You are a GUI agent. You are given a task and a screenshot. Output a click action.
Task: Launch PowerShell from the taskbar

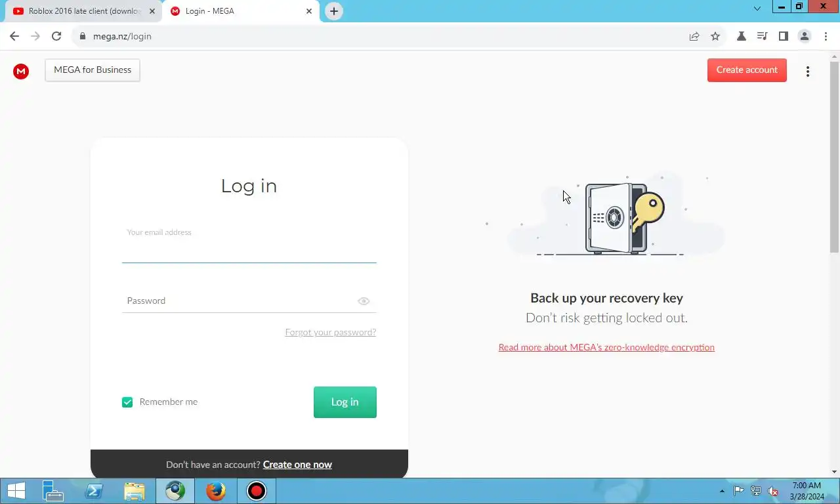(94, 491)
